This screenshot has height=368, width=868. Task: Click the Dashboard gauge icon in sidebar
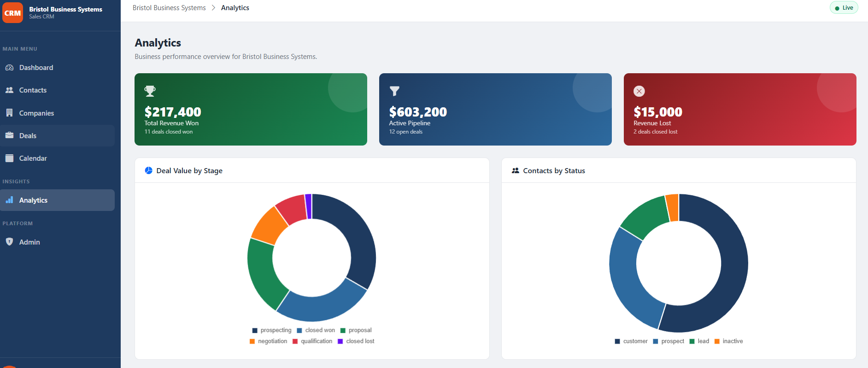tap(9, 68)
